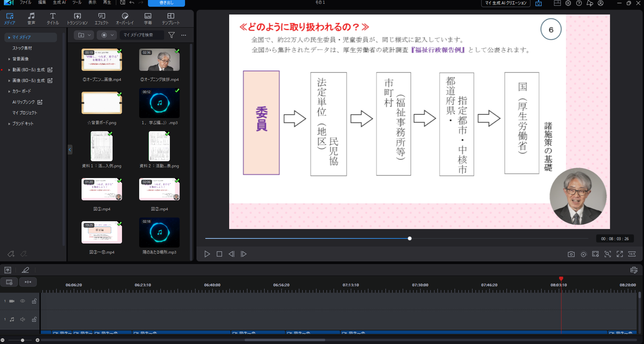Click the play button in preview
Image resolution: width=644 pixels, height=344 pixels.
click(207, 254)
